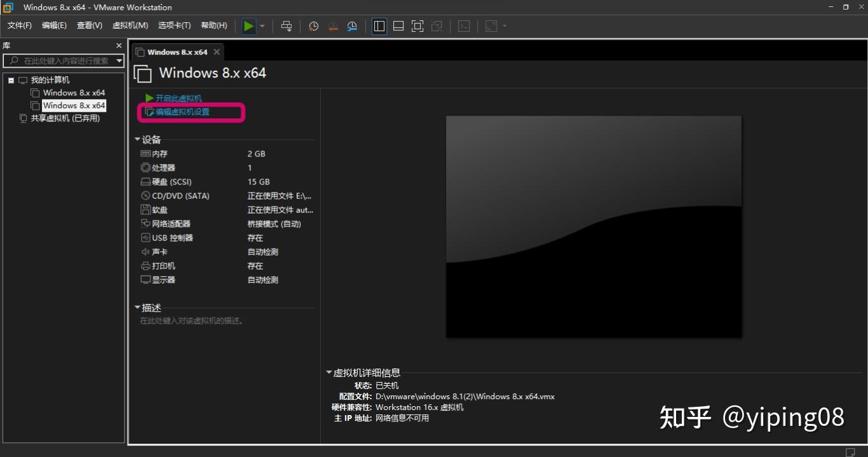Open the 编辑(E) menu
The height and width of the screenshot is (457, 868).
(x=54, y=25)
